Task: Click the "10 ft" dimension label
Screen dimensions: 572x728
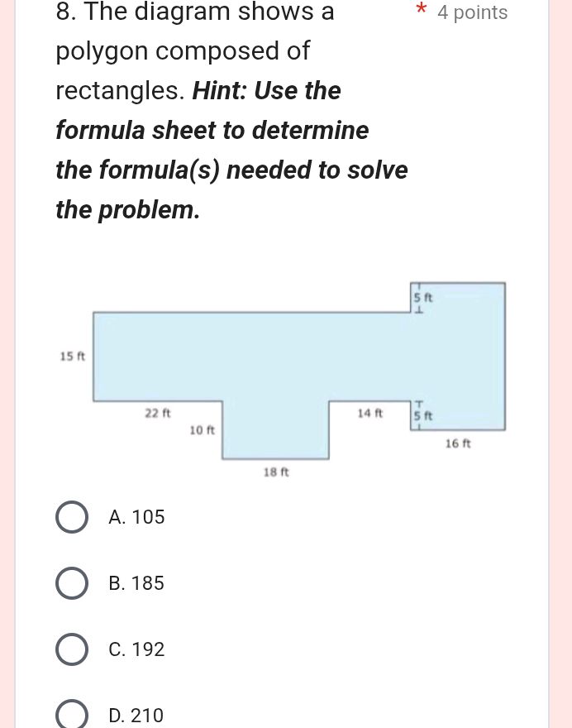Action: [203, 430]
